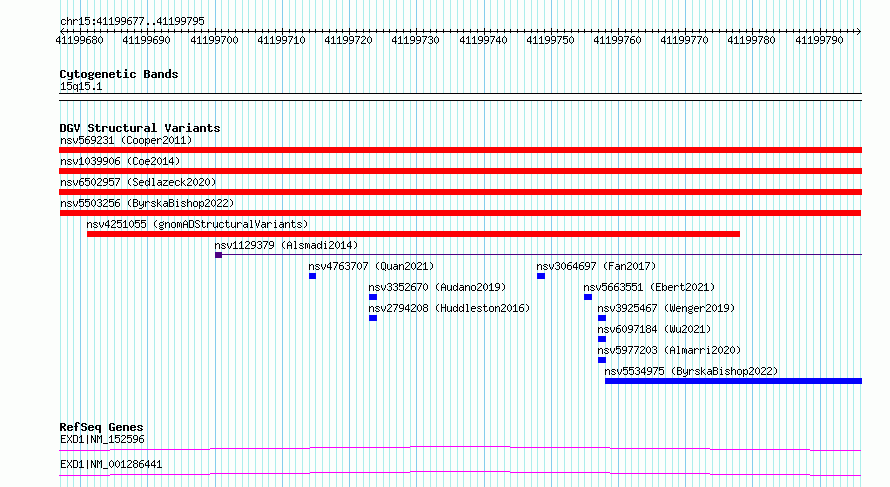Select the purple nsv1129379 (Alsmadi2014) marker

coord(219,255)
